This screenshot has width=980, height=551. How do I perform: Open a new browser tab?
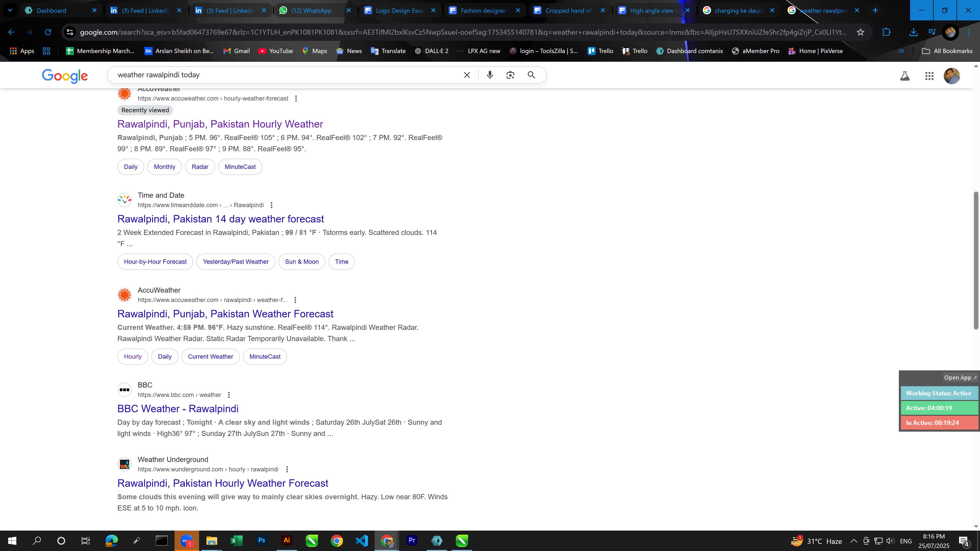pos(875,10)
